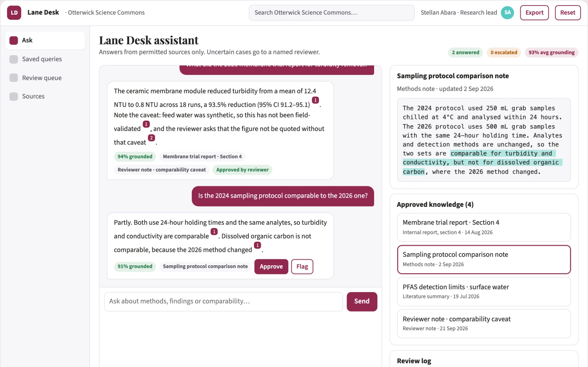The height and width of the screenshot is (367, 588).
Task: Click the Review log heading
Action: pos(414,361)
